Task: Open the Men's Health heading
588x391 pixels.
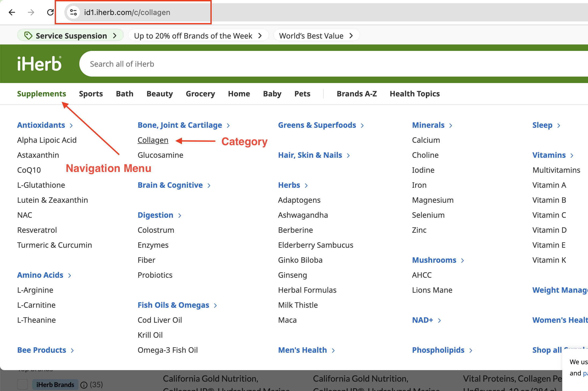Action: (303, 350)
